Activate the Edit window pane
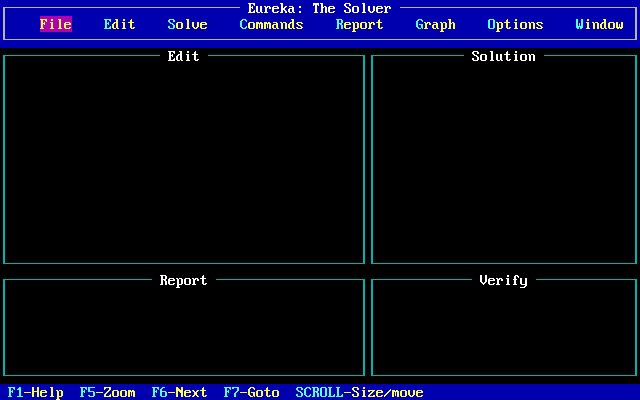This screenshot has width=640, height=400. 184,160
